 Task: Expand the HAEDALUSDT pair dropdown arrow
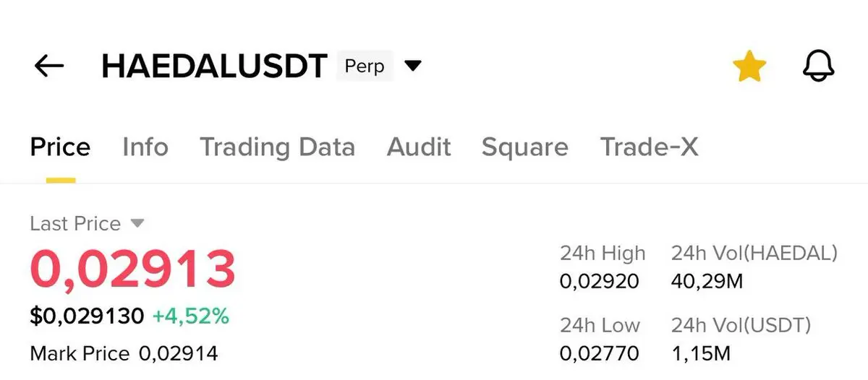coord(412,66)
